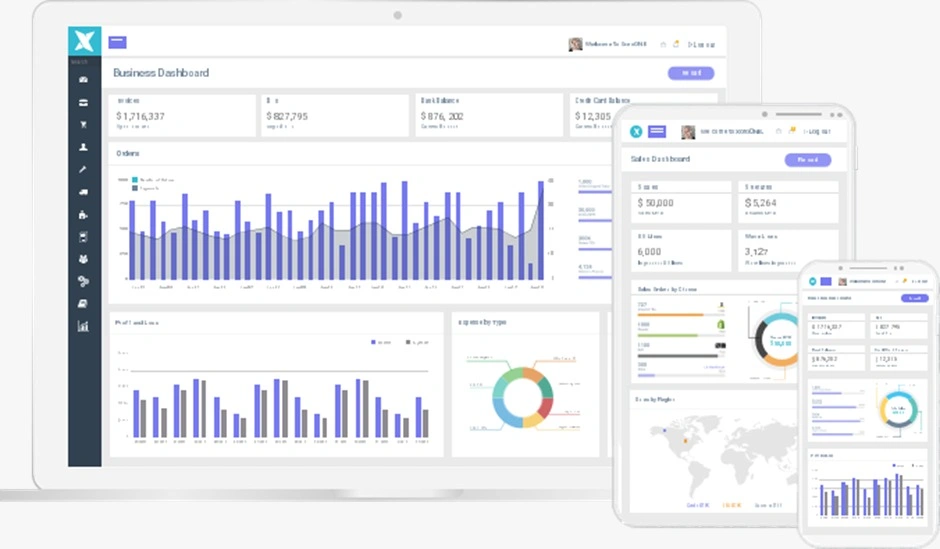
Task: Toggle the purple series in the Profit and Loss legend
Action: click(x=375, y=342)
